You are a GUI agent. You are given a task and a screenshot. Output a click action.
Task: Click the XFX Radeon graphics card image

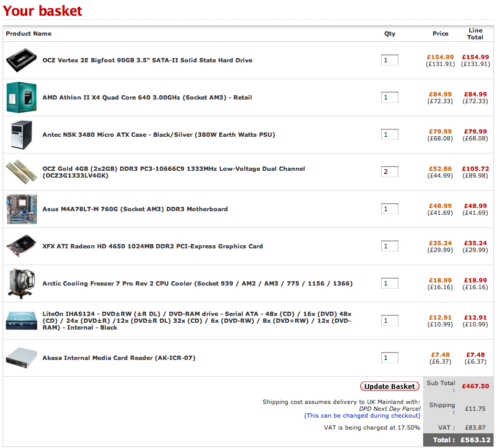[x=21, y=246]
